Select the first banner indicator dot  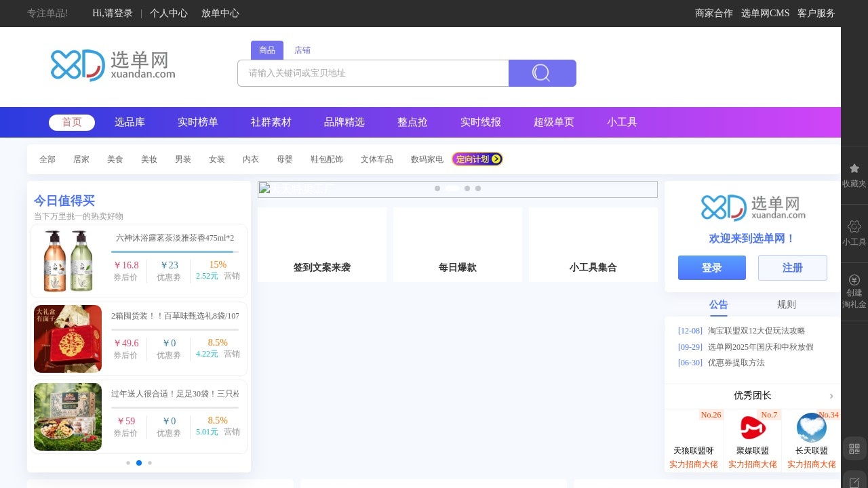click(x=437, y=189)
